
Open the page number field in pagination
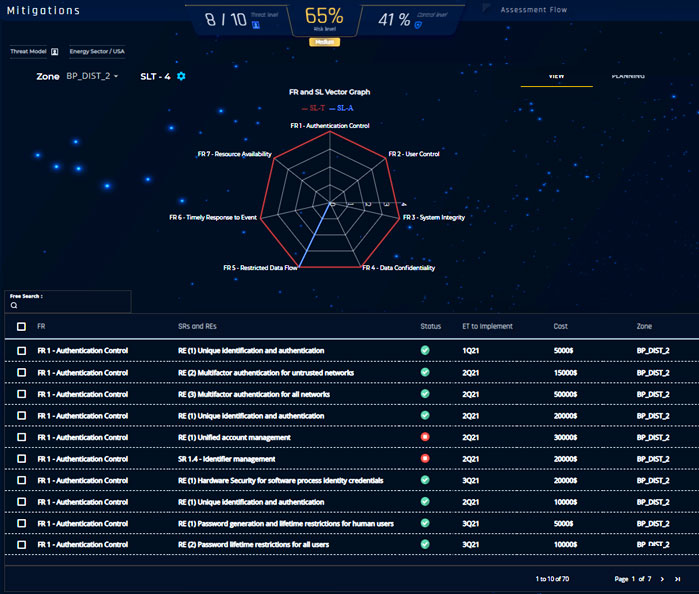[634, 579]
